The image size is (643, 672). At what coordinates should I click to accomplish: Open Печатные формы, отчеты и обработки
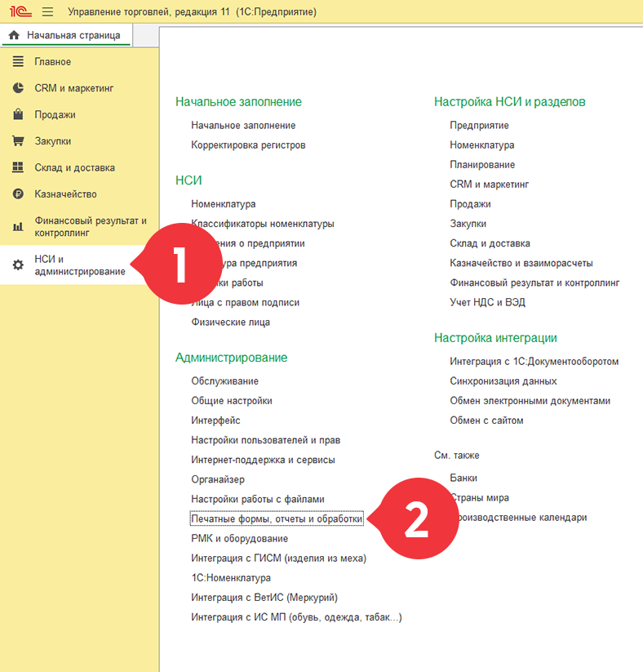[x=277, y=519]
